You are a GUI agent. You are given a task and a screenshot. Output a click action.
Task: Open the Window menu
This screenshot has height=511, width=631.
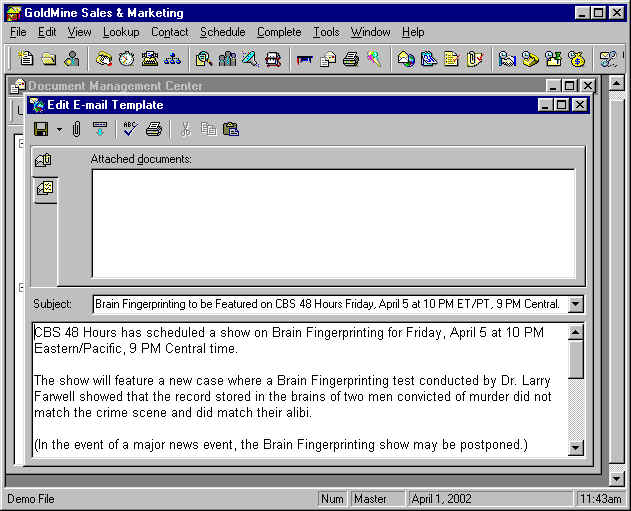[370, 32]
